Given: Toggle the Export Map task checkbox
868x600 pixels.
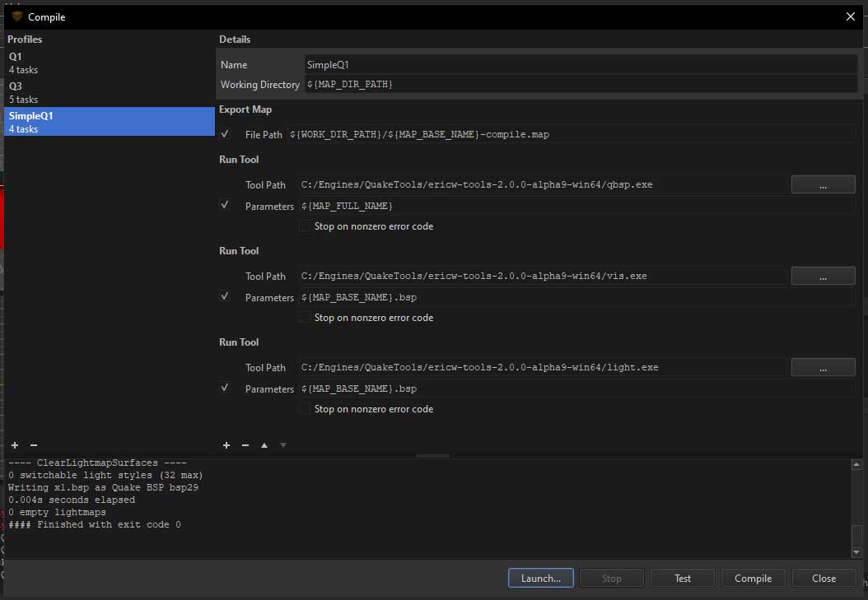Looking at the screenshot, I should coord(225,134).
